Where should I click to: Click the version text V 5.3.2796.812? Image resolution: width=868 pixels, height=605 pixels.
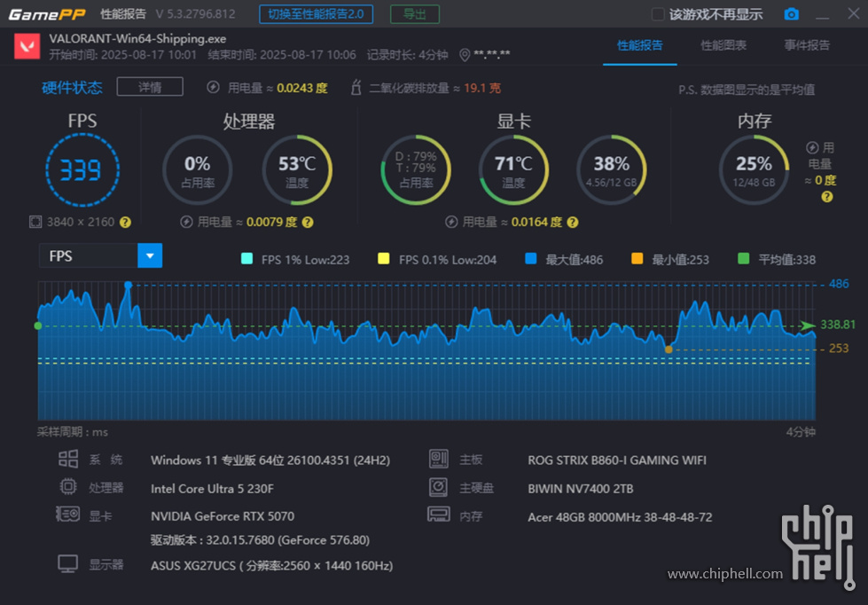[195, 14]
